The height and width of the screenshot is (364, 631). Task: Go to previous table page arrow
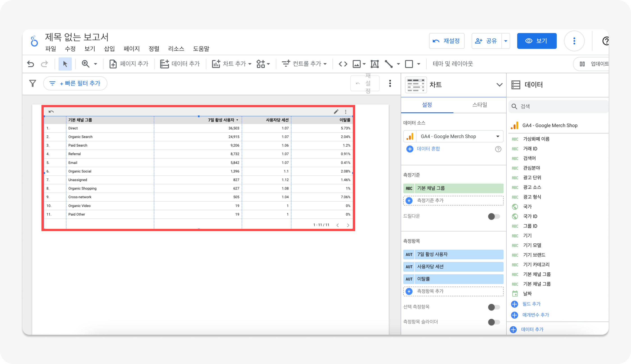(338, 225)
